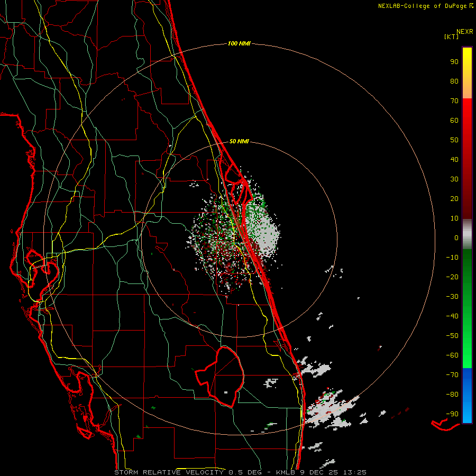This screenshot has width=476, height=476.
Task: Click the green segment of the color bar
Action: click(x=467, y=308)
